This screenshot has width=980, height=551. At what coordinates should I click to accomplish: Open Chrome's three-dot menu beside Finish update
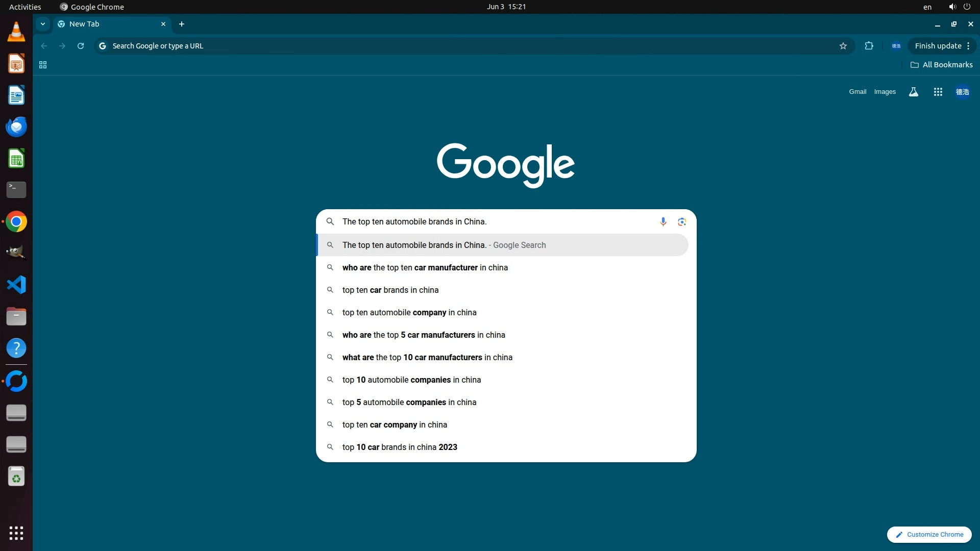click(968, 46)
